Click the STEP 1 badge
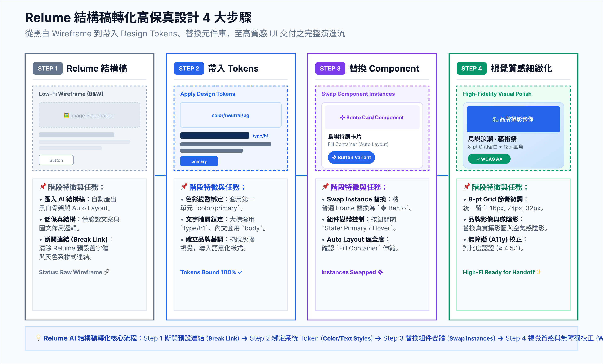 [x=48, y=68]
